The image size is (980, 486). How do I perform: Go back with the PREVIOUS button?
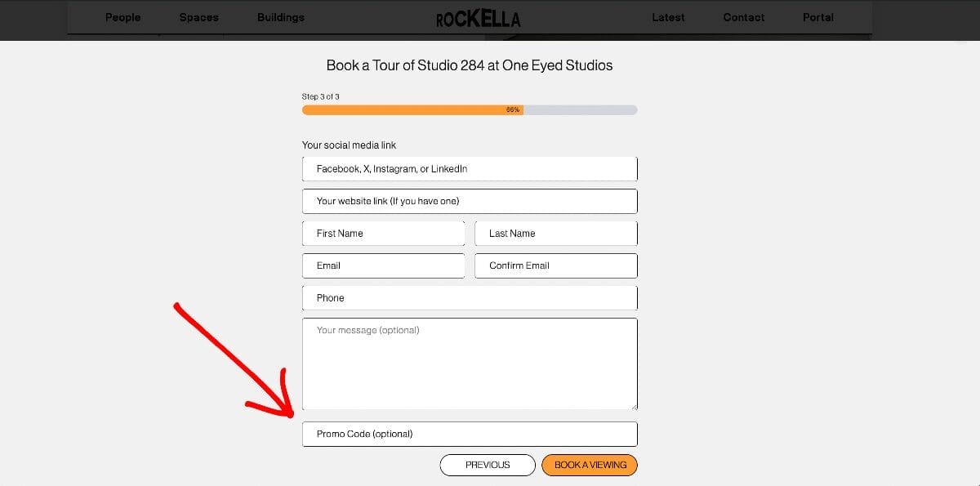click(488, 465)
